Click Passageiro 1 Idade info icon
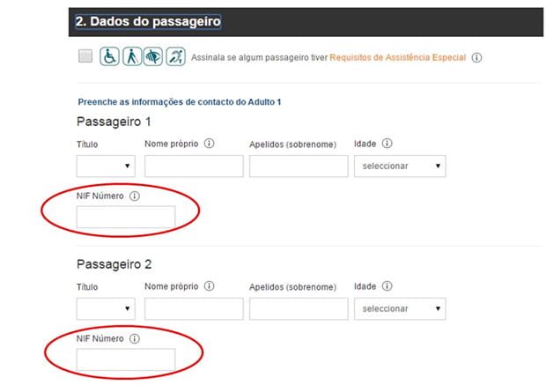Screen dimensions: 546x392 click(x=387, y=144)
